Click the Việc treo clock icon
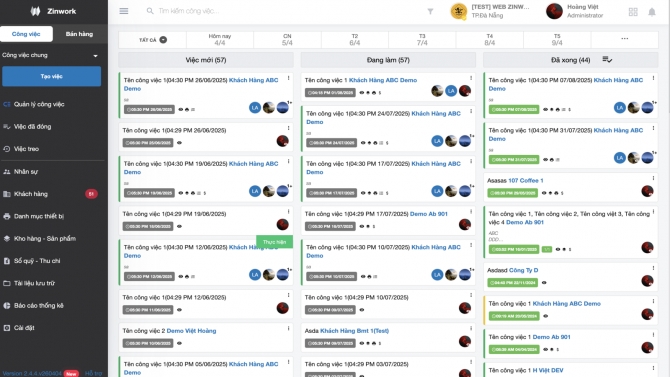This screenshot has height=377, width=670. click(x=6, y=149)
